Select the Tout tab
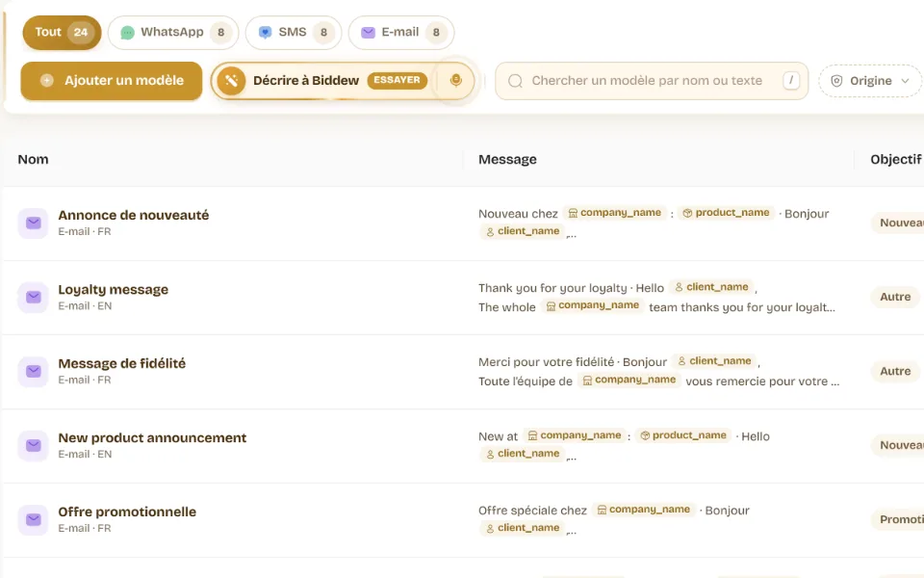This screenshot has width=924, height=578. tap(62, 33)
